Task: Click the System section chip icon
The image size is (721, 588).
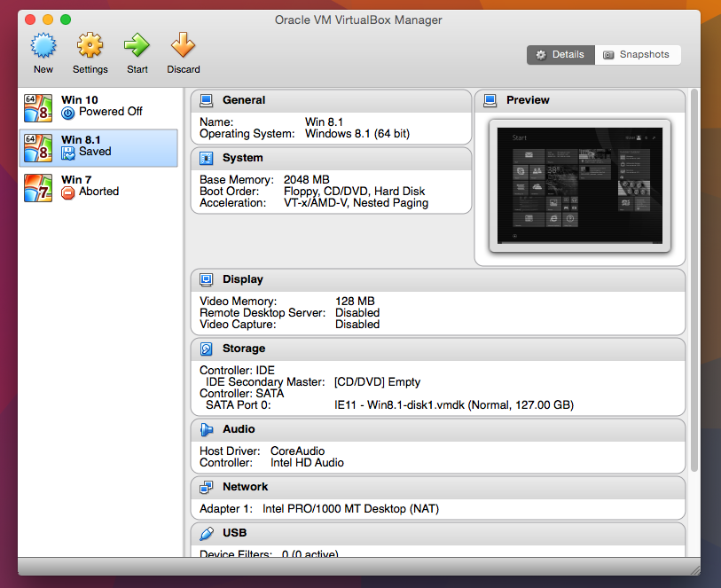Action: (x=207, y=158)
